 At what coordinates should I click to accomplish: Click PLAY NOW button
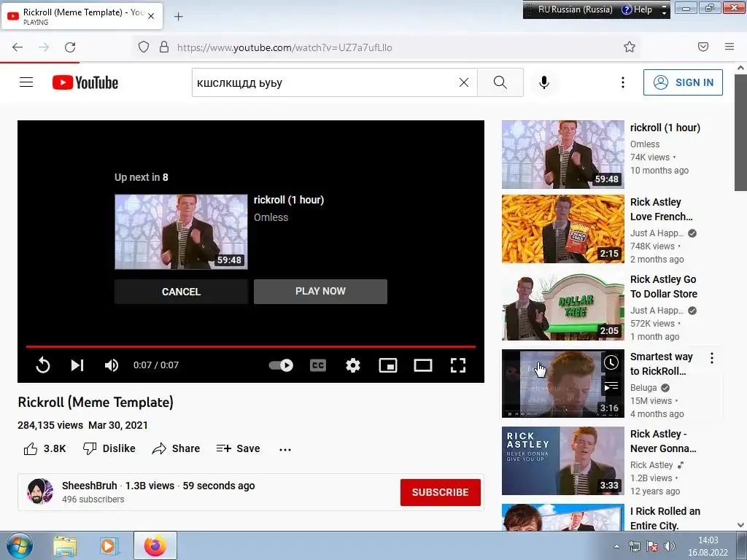pos(321,292)
